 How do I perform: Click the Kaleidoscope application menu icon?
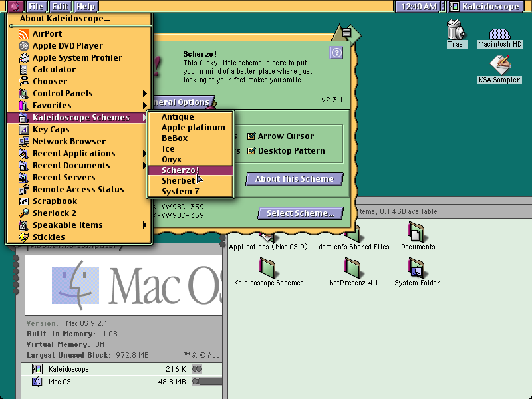point(454,7)
